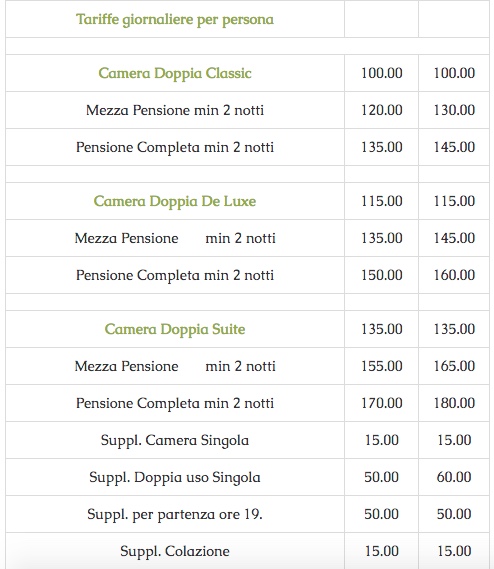Click the 130.00 Classic half-board price

[454, 110]
